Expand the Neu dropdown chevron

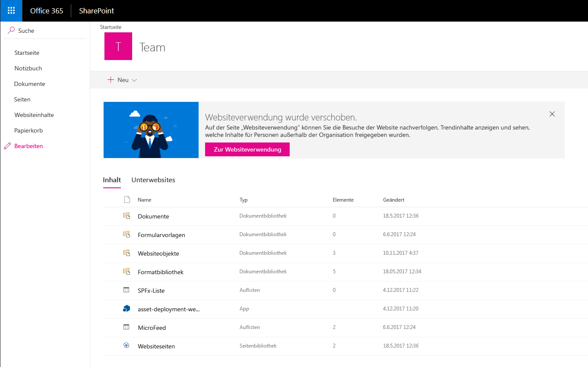134,80
